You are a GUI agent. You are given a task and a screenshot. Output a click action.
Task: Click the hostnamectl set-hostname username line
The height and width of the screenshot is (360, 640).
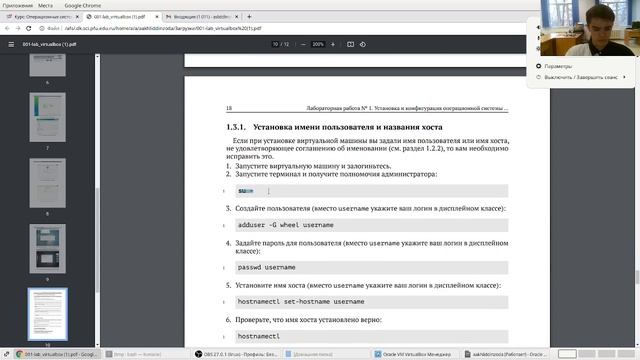371,302
